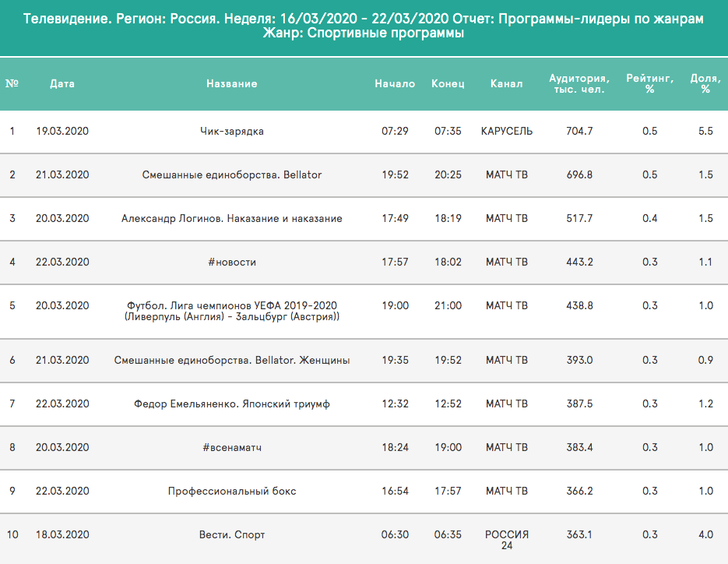
Task: Click МАТЧ ТВ in row 2
Action: [x=507, y=174]
